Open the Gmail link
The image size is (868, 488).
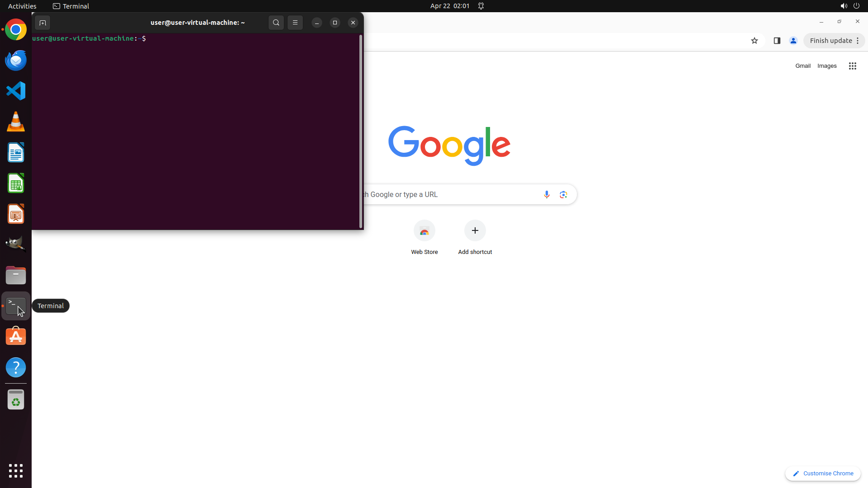coord(802,66)
